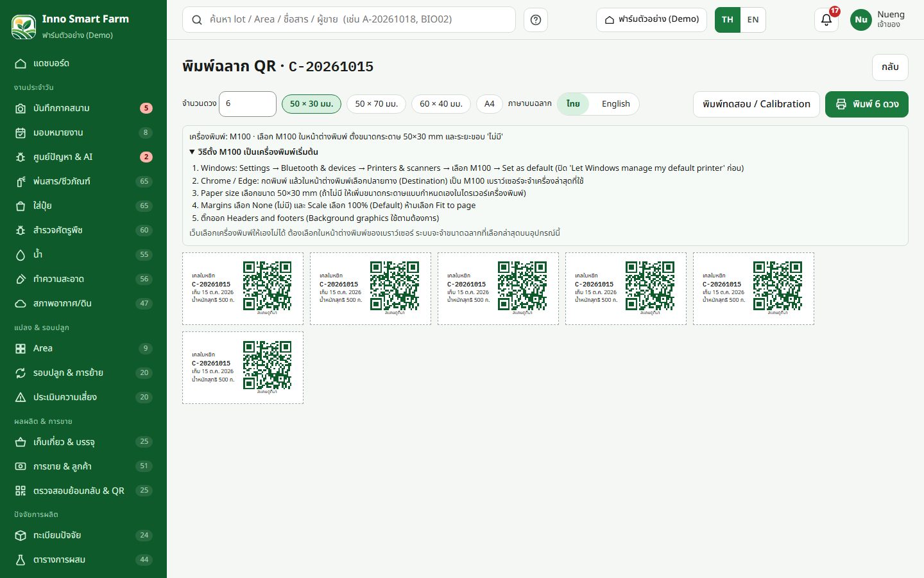Navigate to ใส่ปุ๋ย page
The height and width of the screenshot is (578, 924).
click(x=83, y=206)
